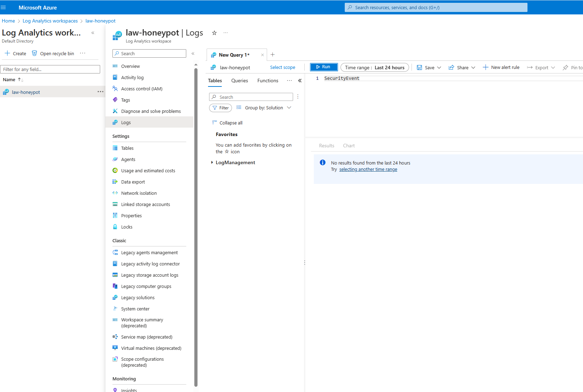Viewport: 583px width, 392px height.
Task: Open law-honeypot row context ellipsis
Action: 101,92
